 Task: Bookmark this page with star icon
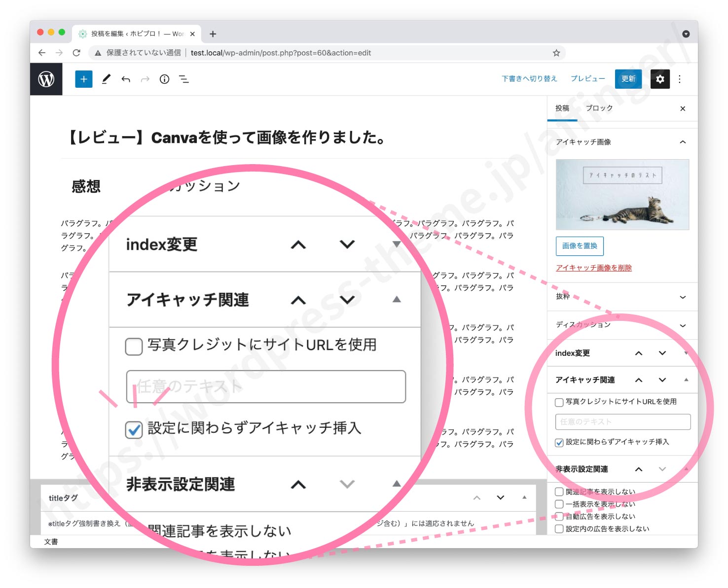(556, 53)
